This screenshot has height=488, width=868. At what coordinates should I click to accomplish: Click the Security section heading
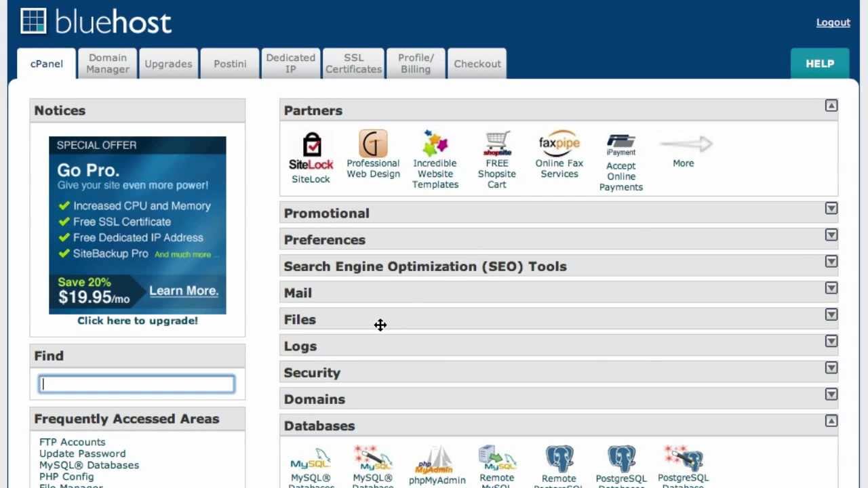(x=312, y=373)
